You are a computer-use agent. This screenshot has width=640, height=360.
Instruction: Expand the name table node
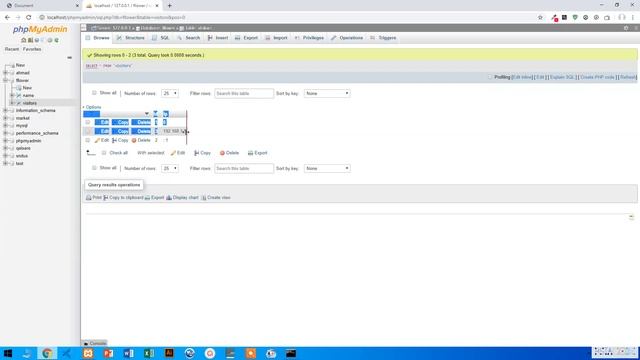point(12,95)
